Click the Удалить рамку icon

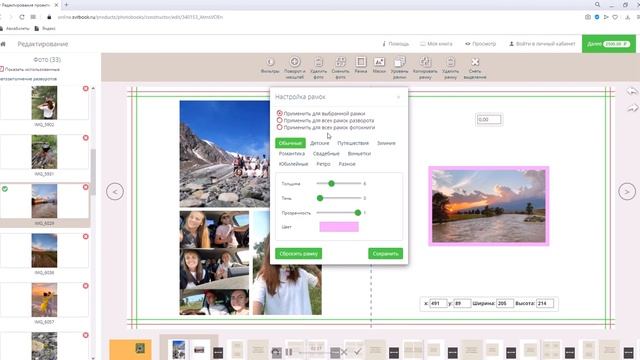(451, 67)
